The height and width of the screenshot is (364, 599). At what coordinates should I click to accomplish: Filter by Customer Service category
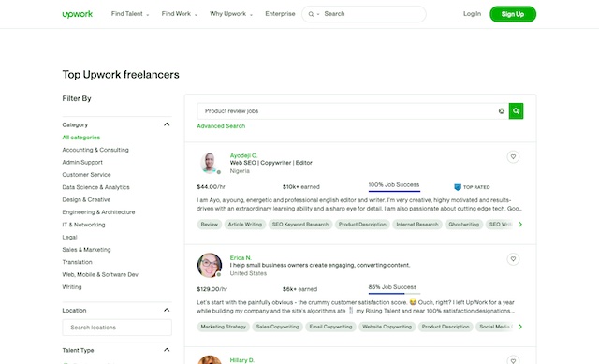click(x=86, y=175)
